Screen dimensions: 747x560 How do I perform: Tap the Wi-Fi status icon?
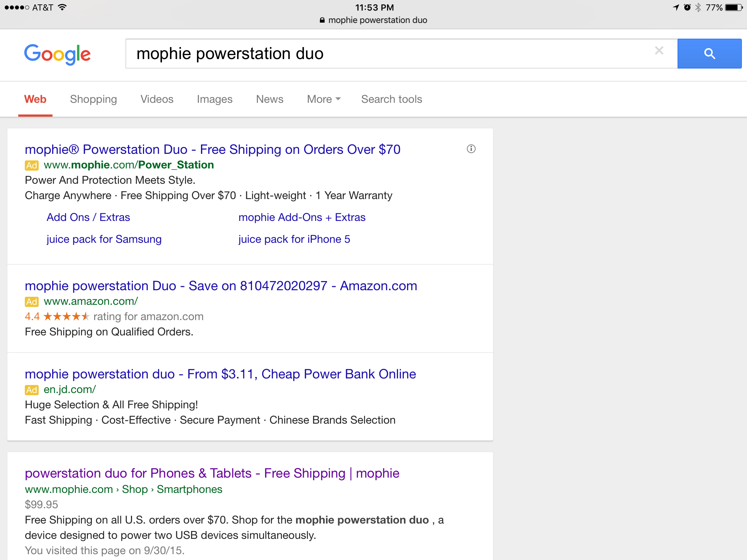(63, 7)
